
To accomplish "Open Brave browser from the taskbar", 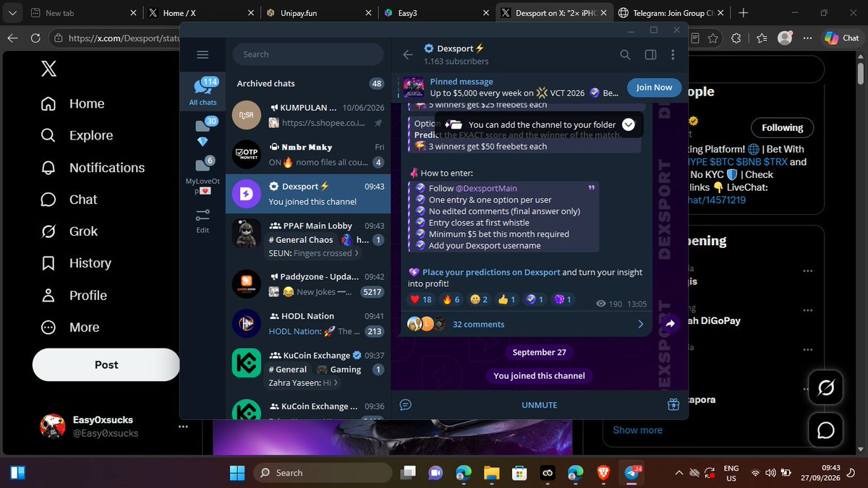I will (603, 473).
